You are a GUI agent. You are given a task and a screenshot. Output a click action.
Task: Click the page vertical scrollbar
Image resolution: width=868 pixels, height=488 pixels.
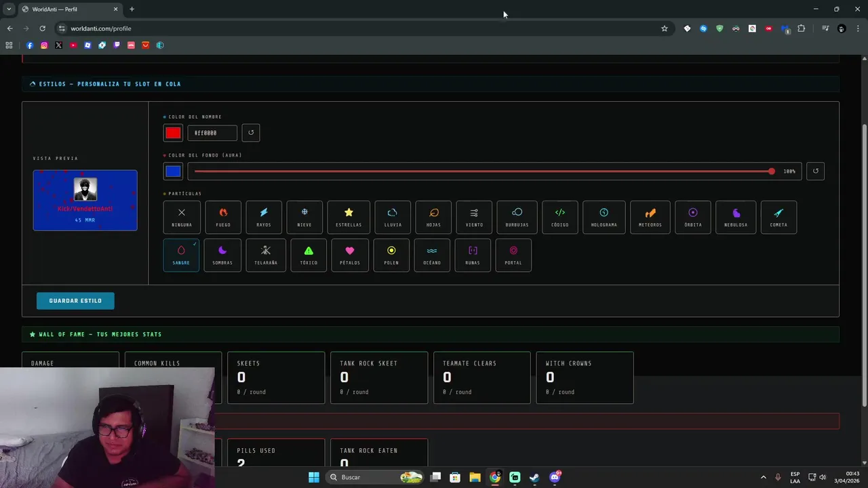pyautogui.click(x=864, y=266)
